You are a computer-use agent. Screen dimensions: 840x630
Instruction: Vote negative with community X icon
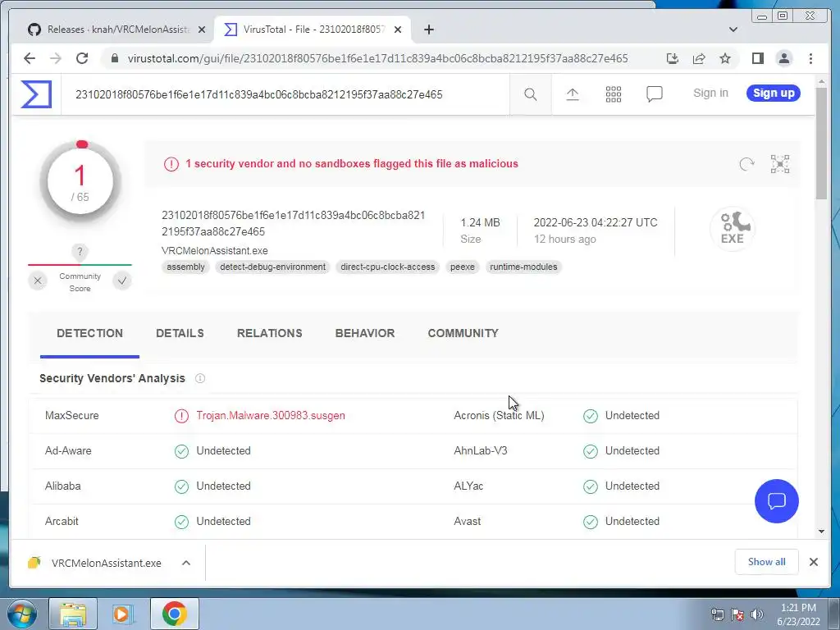38,281
